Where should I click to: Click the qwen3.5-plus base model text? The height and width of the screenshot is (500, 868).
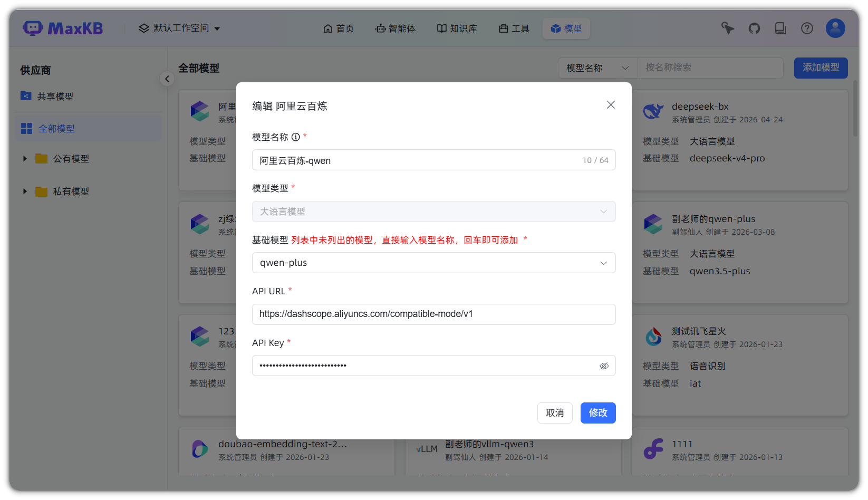point(720,271)
